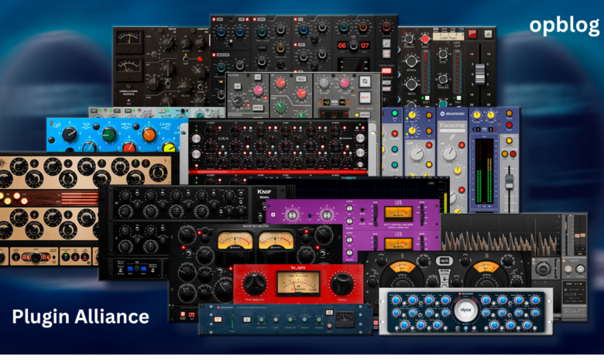
Task: Click the small VU meter on blue rack unit
Action: click(x=345, y=319)
